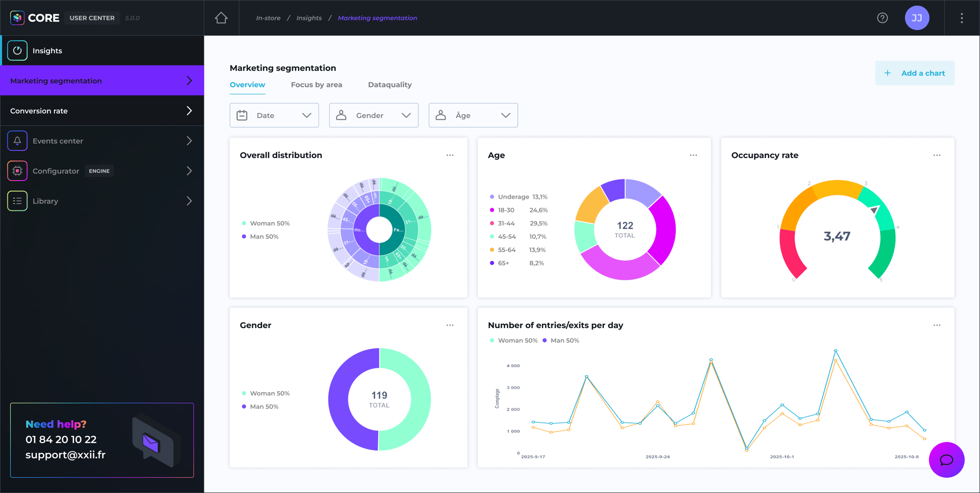This screenshot has width=980, height=493.
Task: Click the Configurator chip icon
Action: [x=17, y=171]
